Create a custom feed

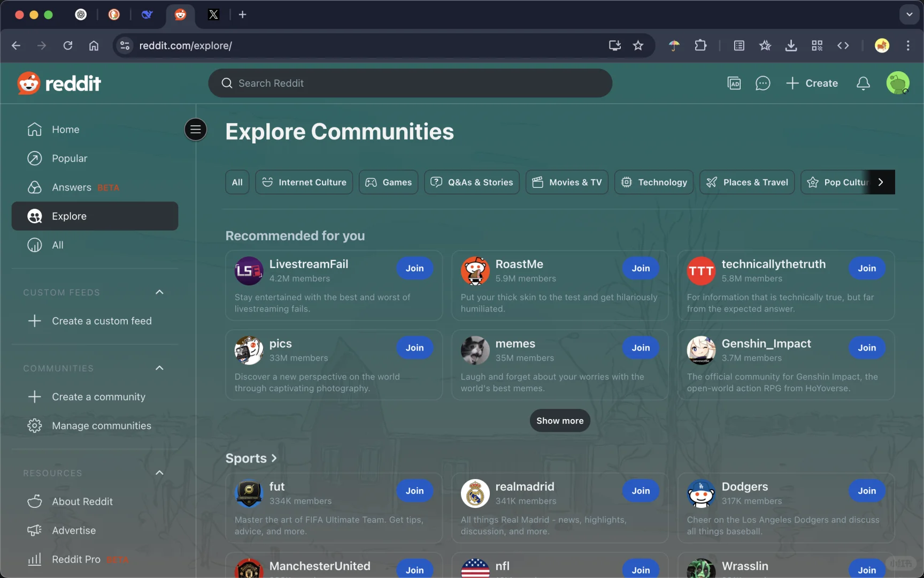95,321
